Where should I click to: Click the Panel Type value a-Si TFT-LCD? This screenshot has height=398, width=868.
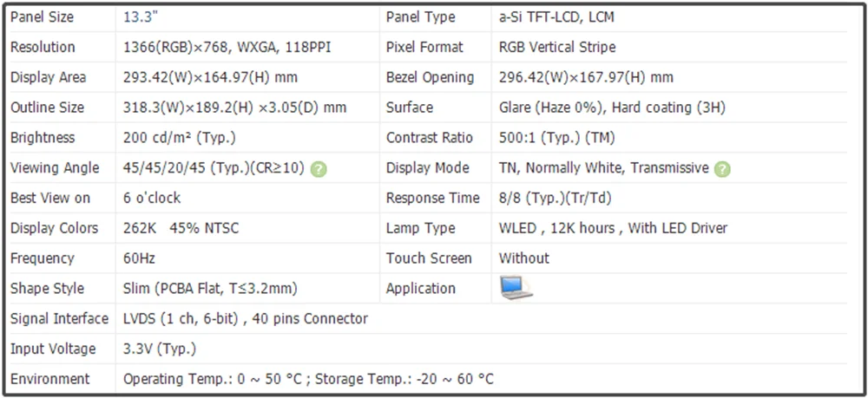click(556, 17)
